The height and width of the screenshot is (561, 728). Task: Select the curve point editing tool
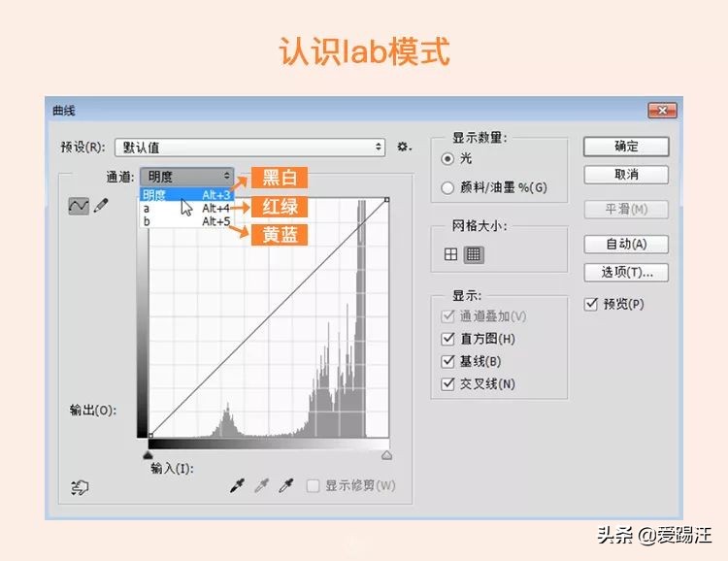click(x=79, y=206)
